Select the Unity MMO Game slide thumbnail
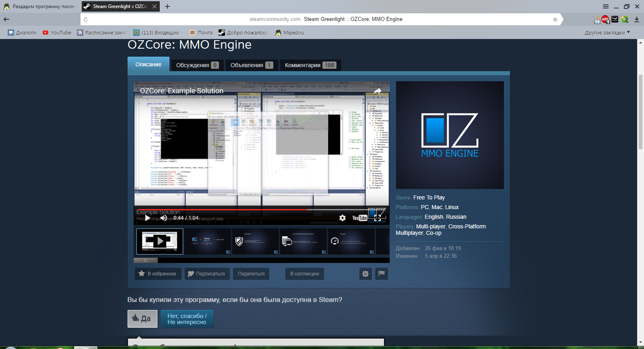Viewport: 644px width, 349px height. click(x=208, y=241)
